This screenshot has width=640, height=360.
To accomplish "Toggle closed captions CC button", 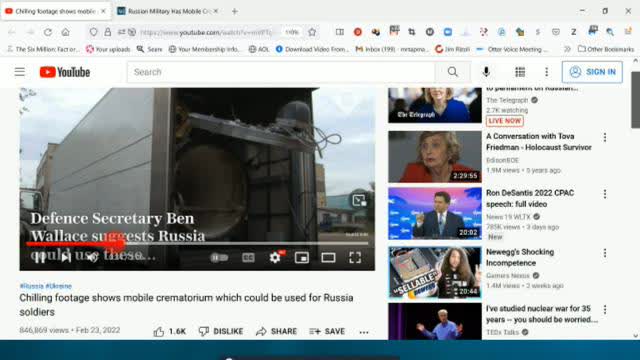I will click(x=248, y=258).
